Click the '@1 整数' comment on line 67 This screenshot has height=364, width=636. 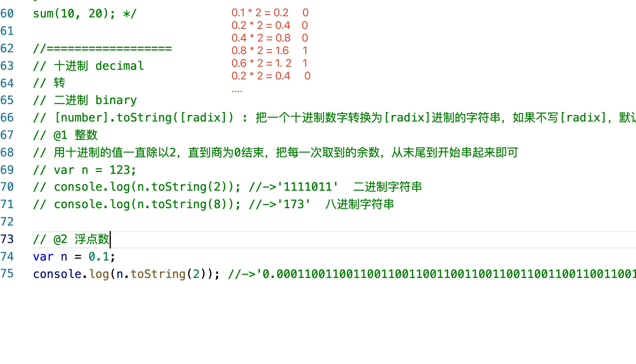tap(76, 135)
